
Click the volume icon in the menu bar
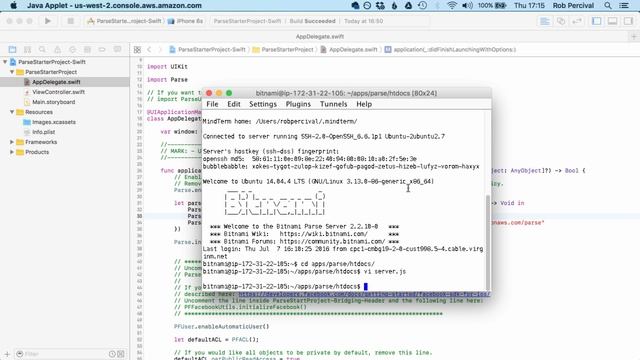point(467,5)
